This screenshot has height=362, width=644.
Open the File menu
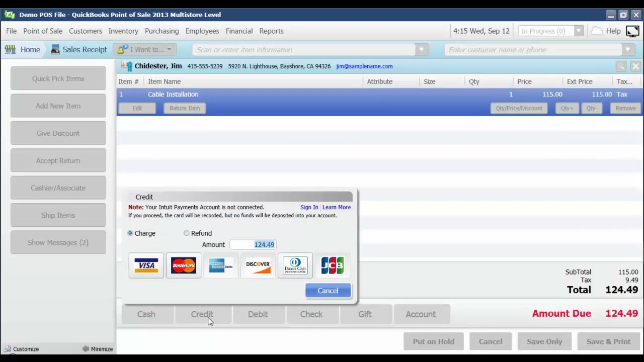tap(12, 31)
